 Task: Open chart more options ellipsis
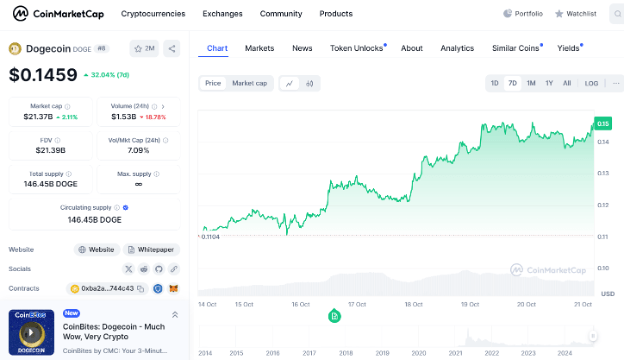(x=616, y=84)
